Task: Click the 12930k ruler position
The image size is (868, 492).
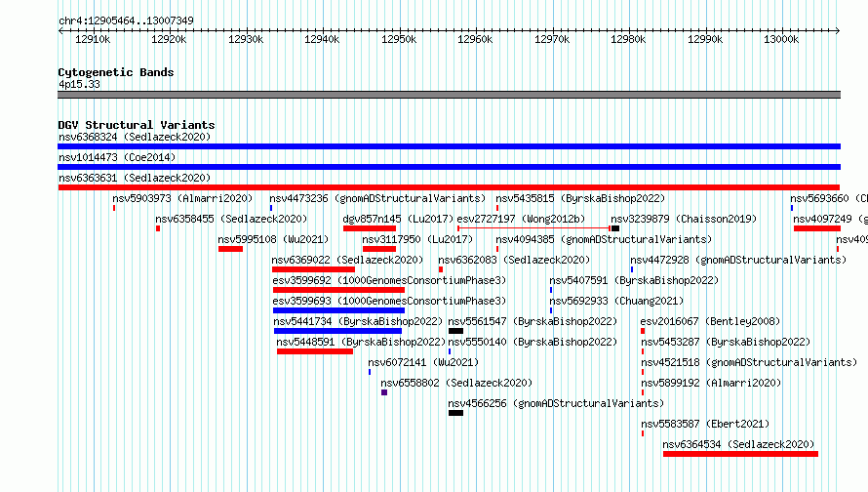Action: (245, 39)
